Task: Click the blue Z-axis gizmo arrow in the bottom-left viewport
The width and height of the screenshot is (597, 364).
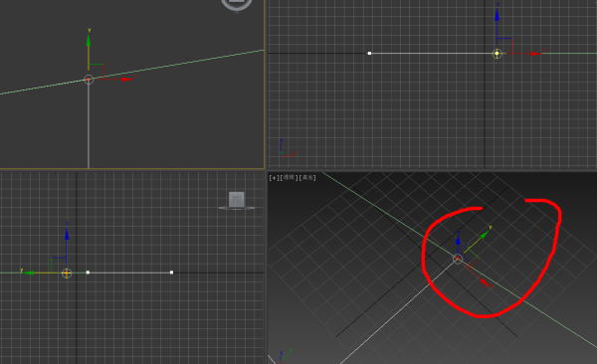Action: (67, 234)
